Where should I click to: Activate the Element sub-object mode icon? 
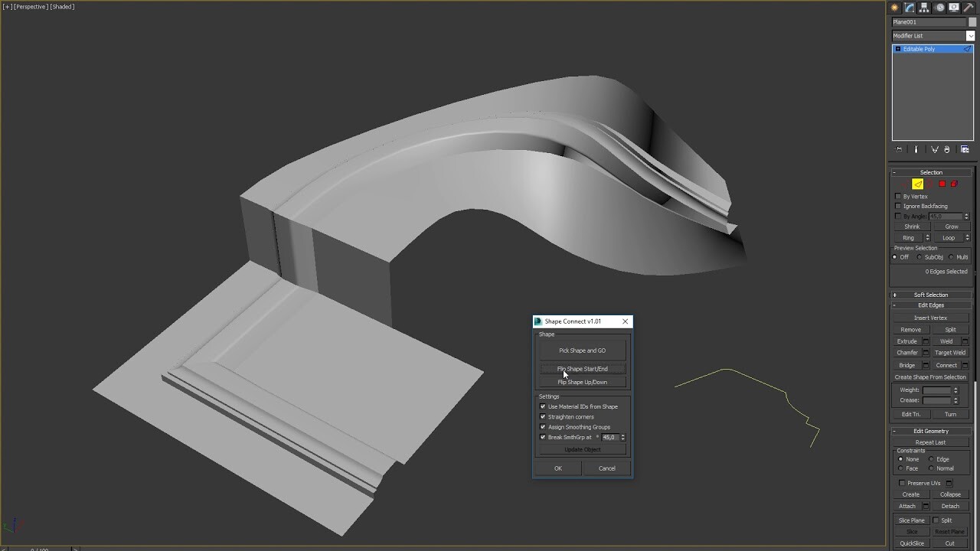(954, 184)
